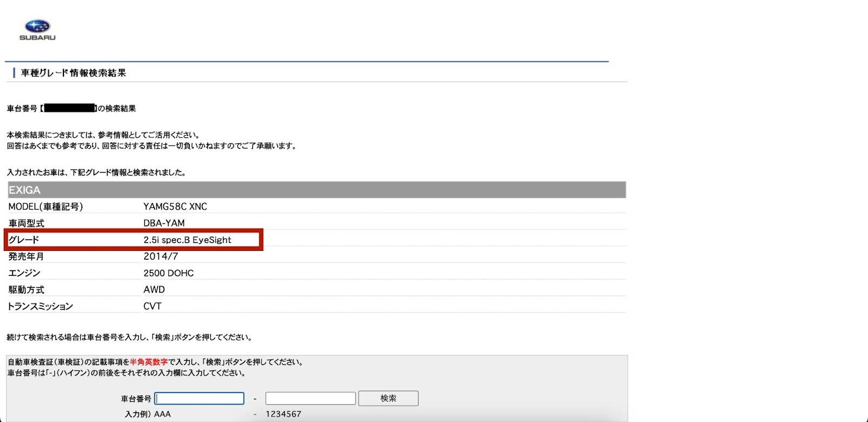Select the line starting 回答はあくまでも参考であり
Image resolution: width=868 pixels, height=422 pixels.
pos(152,146)
